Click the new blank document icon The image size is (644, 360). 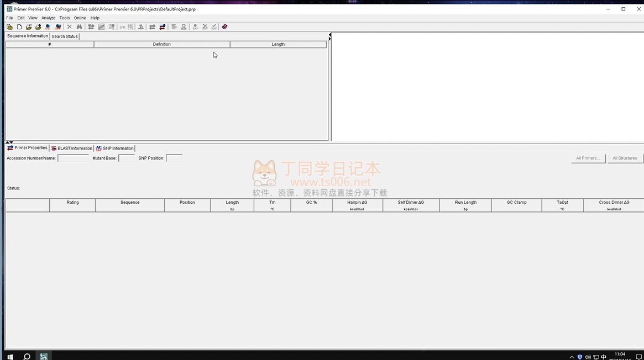[x=19, y=27]
